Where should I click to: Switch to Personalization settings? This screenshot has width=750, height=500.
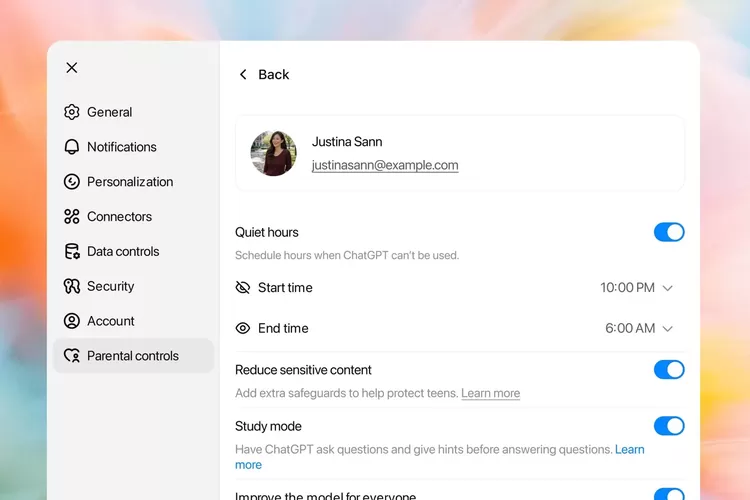[x=133, y=182]
